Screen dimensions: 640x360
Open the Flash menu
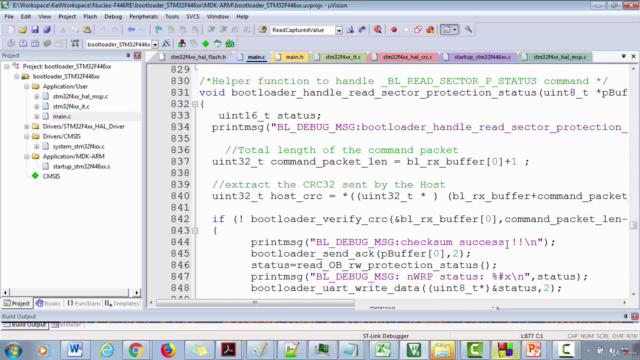click(x=90, y=17)
